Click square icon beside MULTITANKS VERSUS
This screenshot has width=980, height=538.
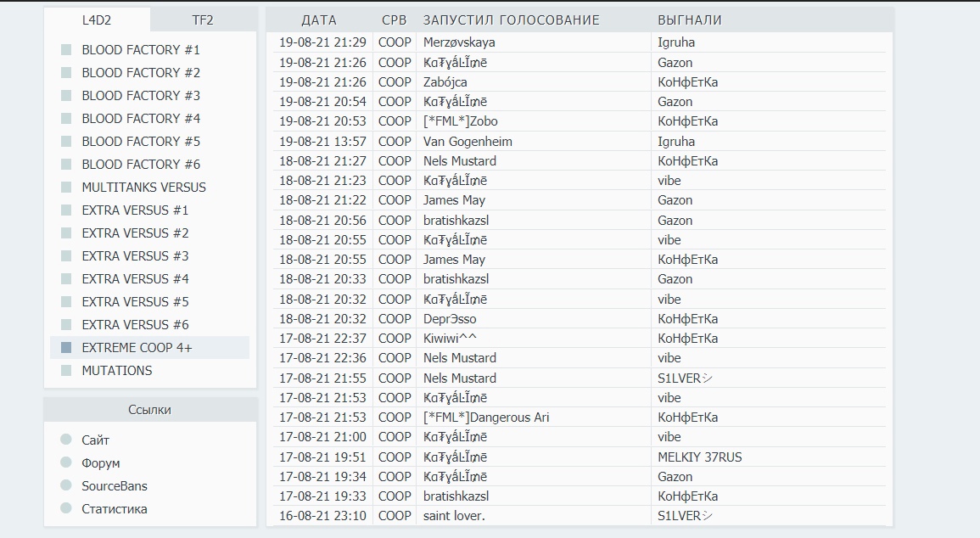[66, 188]
